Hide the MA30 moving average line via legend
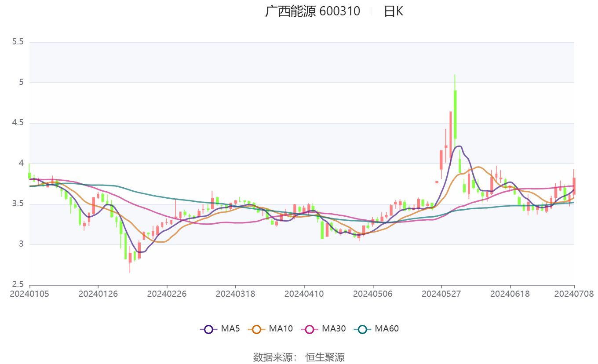Screen dimensions: 598x364 [x=310, y=329]
